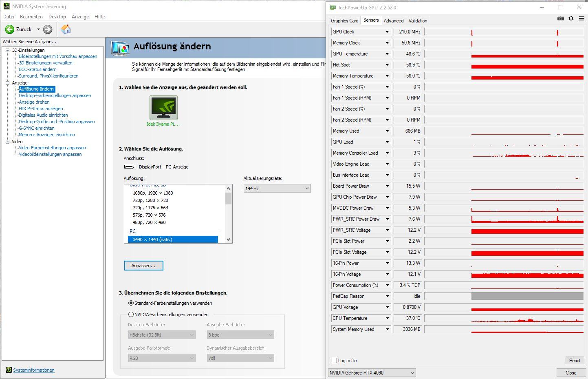The image size is (588, 379).
Task: Open the Zurück history dropdown arrow
Action: coord(38,29)
